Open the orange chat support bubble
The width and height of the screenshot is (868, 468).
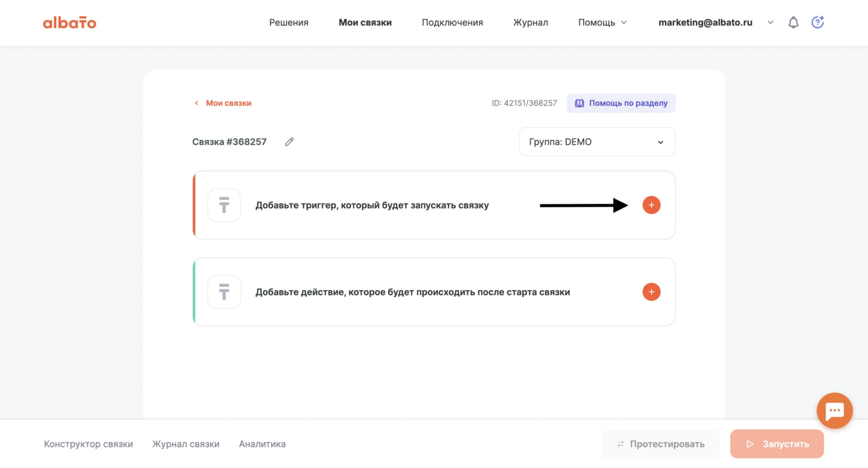point(834,411)
